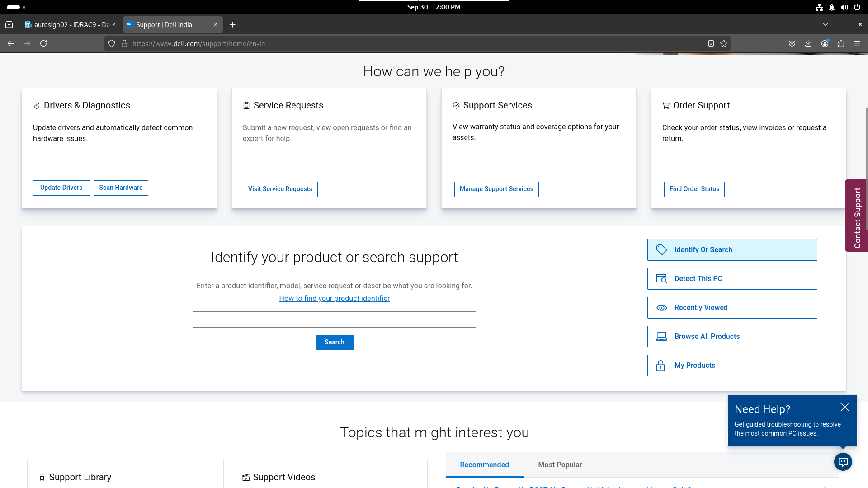Image resolution: width=868 pixels, height=488 pixels.
Task: Open Firefox account icon
Action: coord(825,43)
